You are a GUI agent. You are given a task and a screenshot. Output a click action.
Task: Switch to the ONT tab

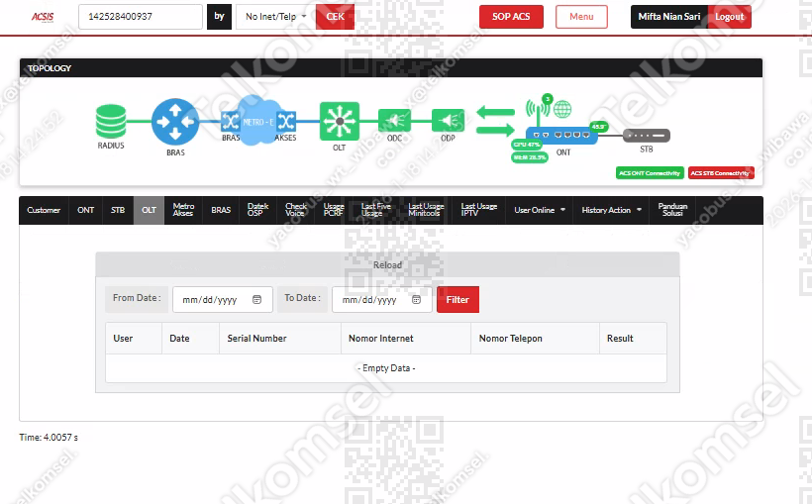[85, 210]
